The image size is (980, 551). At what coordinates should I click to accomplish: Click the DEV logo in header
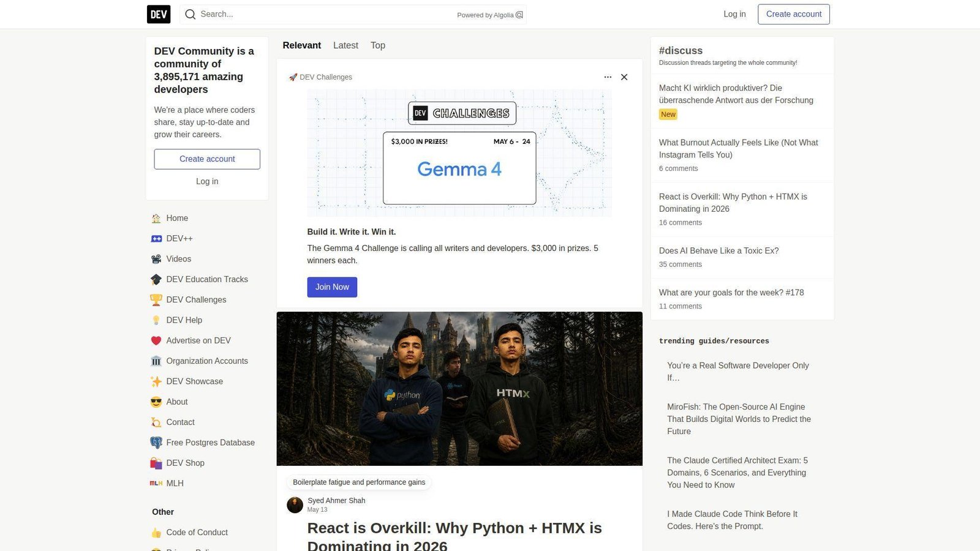click(x=159, y=14)
